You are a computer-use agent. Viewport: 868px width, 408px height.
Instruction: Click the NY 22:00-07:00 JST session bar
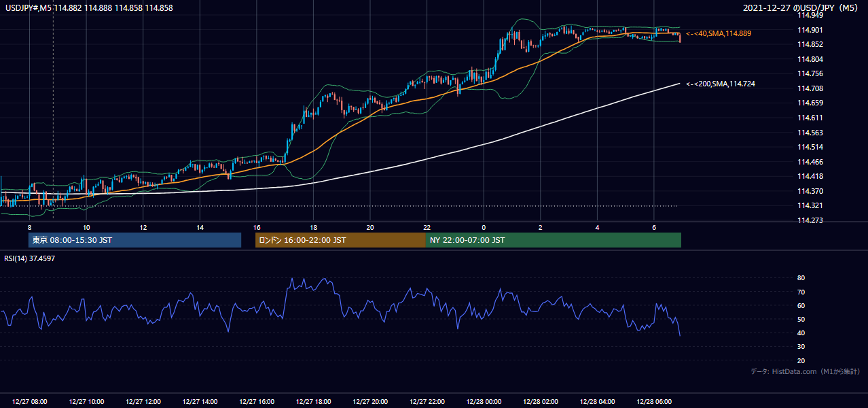tap(553, 240)
